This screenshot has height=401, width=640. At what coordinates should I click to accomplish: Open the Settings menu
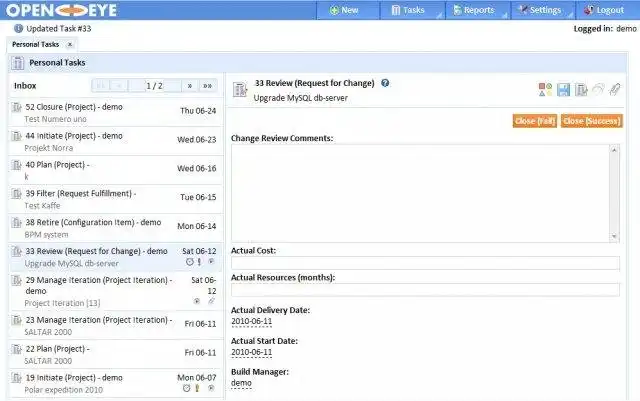pyautogui.click(x=543, y=10)
